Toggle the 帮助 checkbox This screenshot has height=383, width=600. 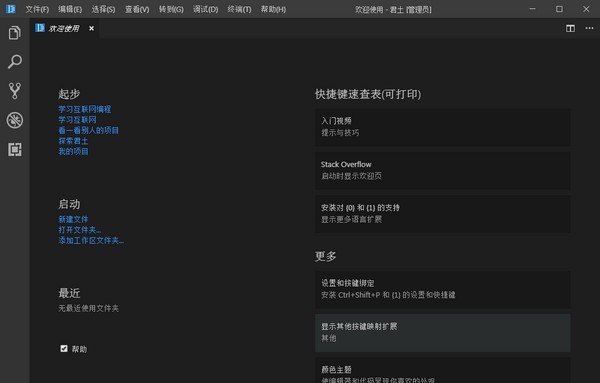click(64, 349)
